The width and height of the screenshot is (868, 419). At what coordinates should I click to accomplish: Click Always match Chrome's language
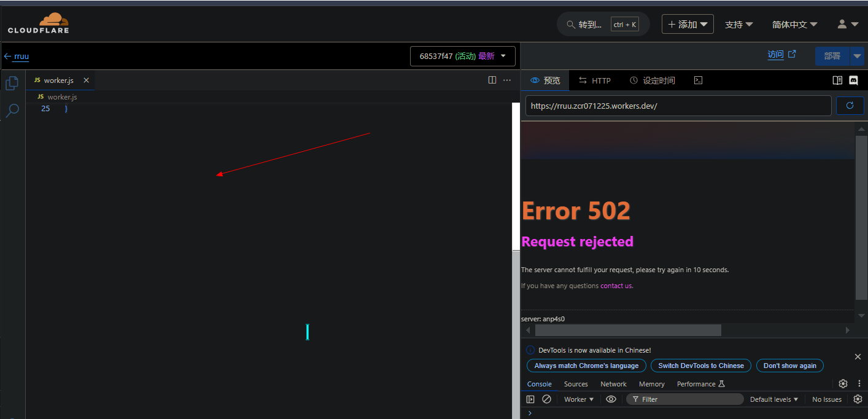[586, 366]
